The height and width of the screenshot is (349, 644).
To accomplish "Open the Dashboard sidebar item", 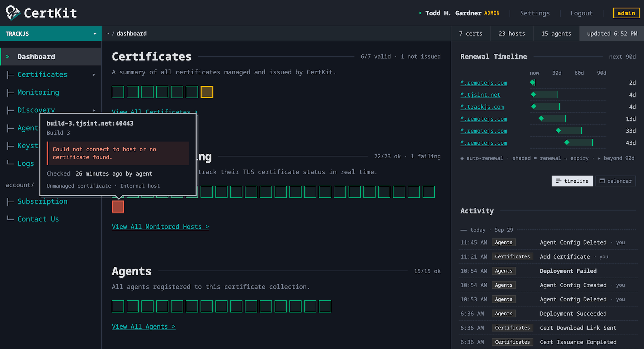I will (x=51, y=56).
